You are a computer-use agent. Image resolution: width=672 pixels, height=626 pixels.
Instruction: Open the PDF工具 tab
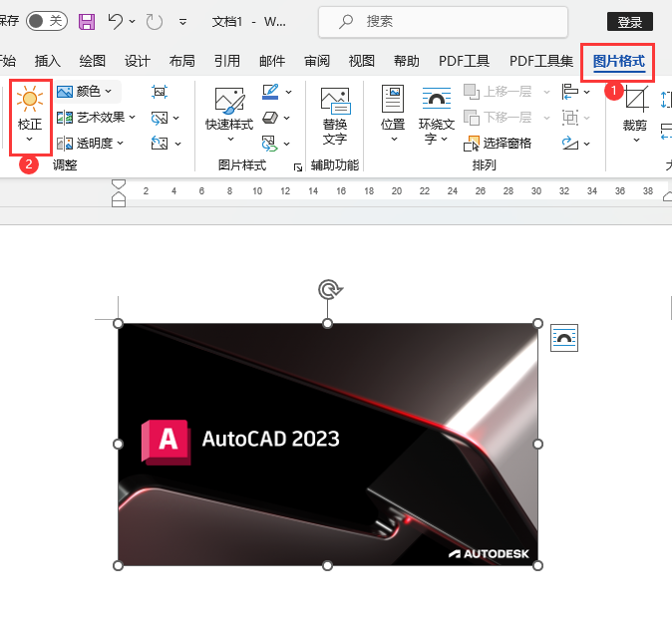[465, 61]
